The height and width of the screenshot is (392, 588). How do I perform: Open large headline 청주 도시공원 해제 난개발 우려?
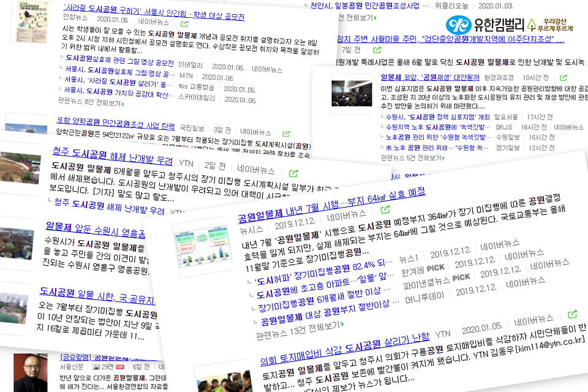pyautogui.click(x=113, y=156)
